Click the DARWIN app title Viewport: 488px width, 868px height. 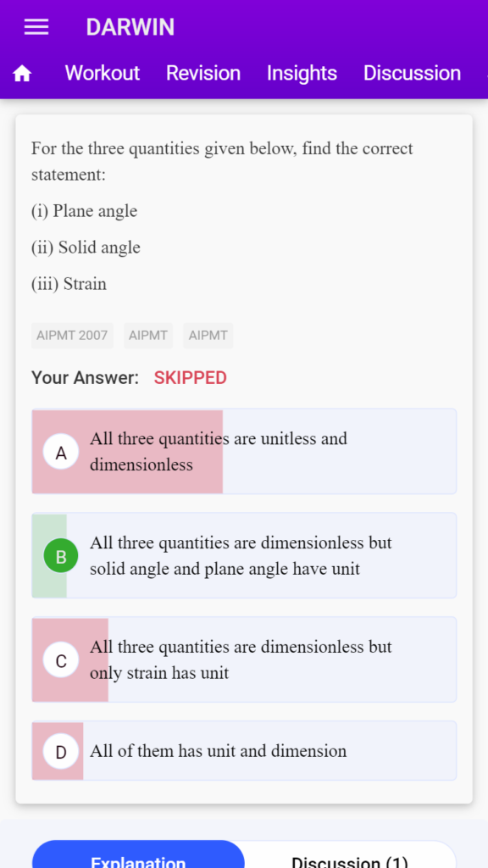pos(130,27)
